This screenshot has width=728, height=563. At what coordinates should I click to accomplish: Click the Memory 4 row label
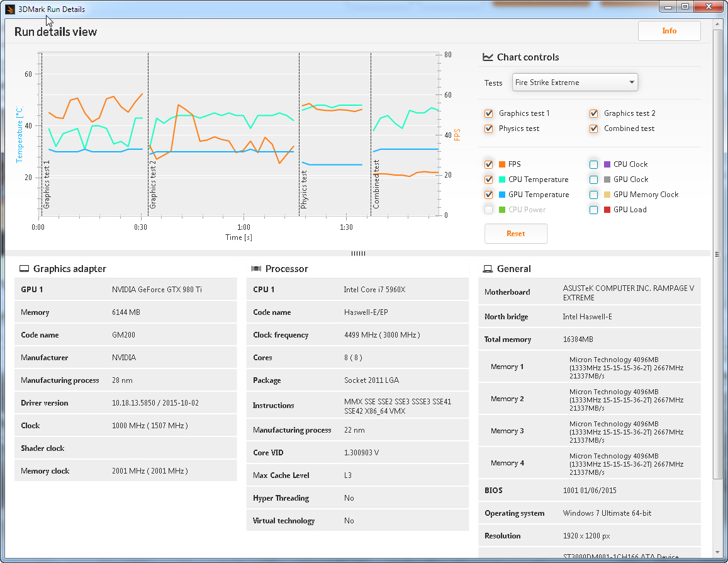click(x=508, y=463)
